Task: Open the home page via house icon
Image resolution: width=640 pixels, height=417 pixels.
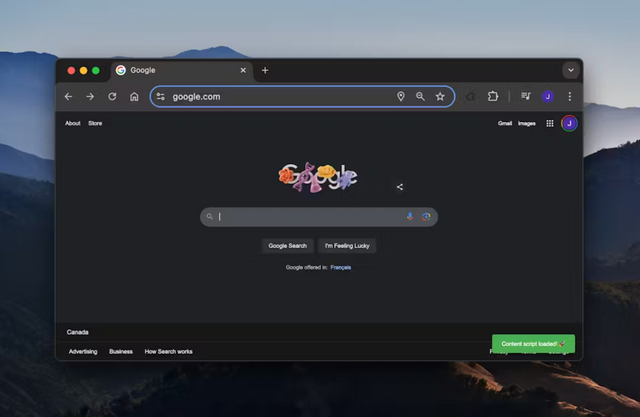Action: tap(134, 97)
